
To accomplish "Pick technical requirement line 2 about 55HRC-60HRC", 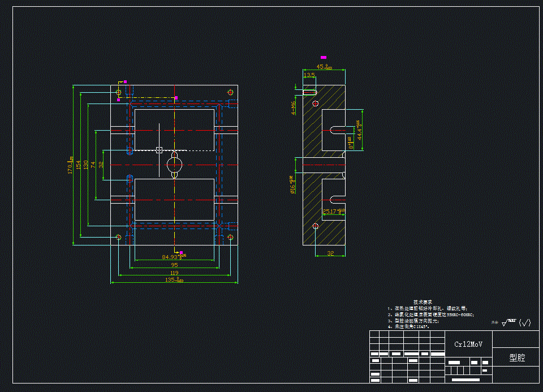I will pyautogui.click(x=431, y=315).
